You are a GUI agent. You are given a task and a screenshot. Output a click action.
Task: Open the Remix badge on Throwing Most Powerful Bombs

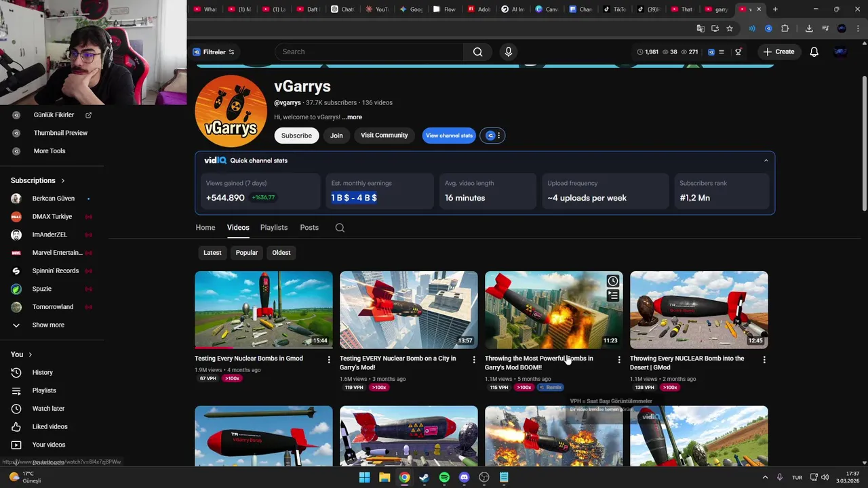(551, 388)
